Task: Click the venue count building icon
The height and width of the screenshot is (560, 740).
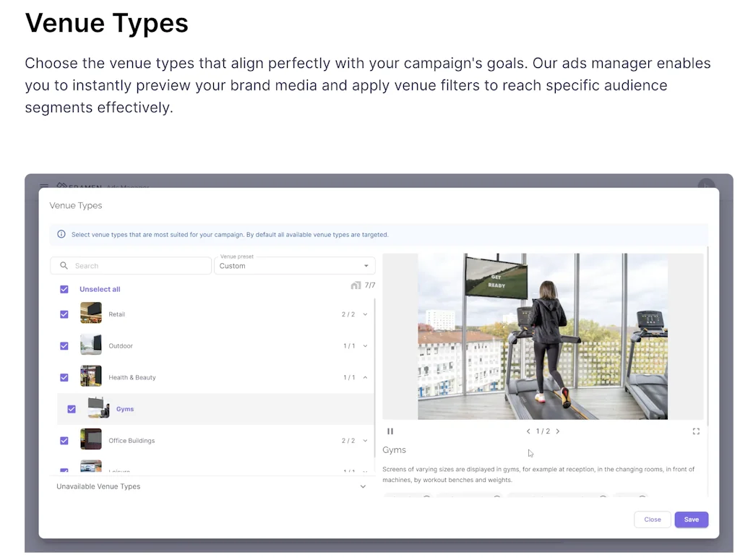Action: pos(356,285)
